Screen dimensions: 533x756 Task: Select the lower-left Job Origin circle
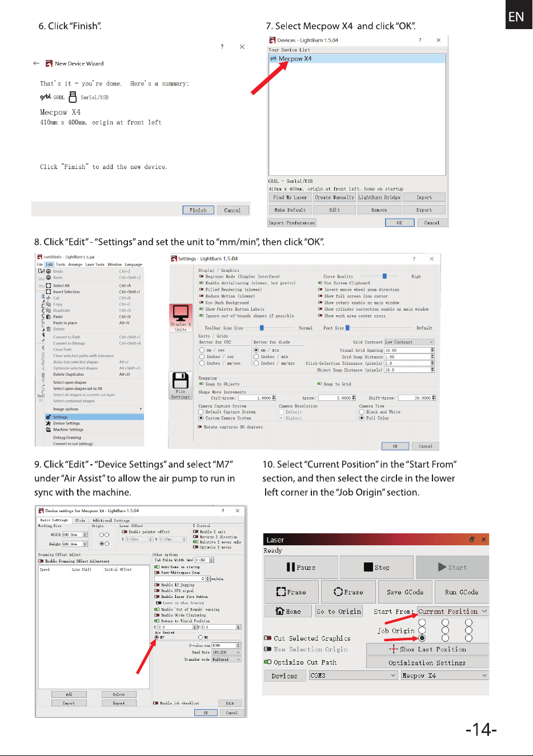point(422,638)
